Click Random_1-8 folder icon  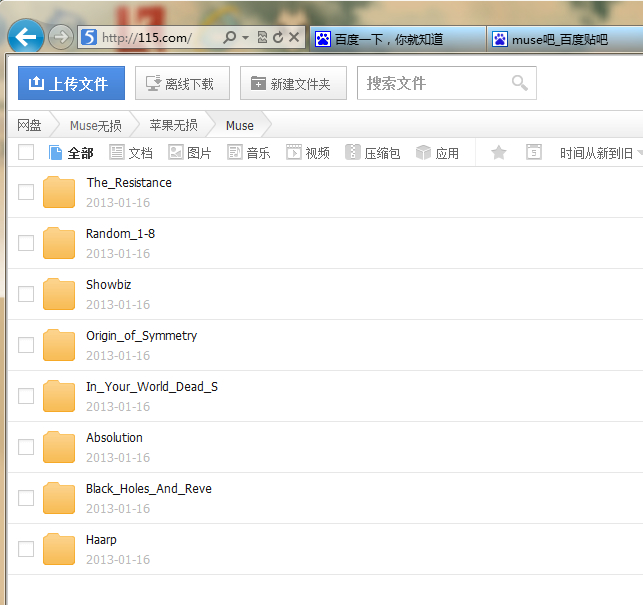(59, 243)
